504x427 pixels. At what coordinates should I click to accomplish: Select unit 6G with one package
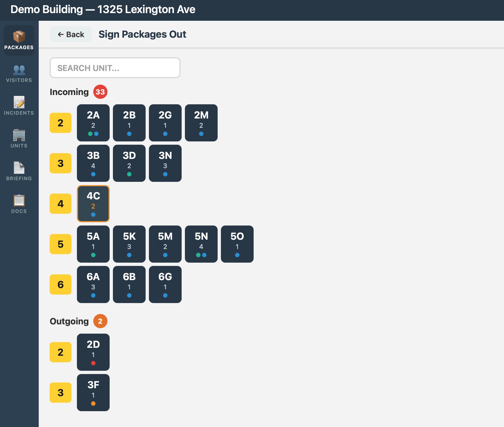[165, 284]
